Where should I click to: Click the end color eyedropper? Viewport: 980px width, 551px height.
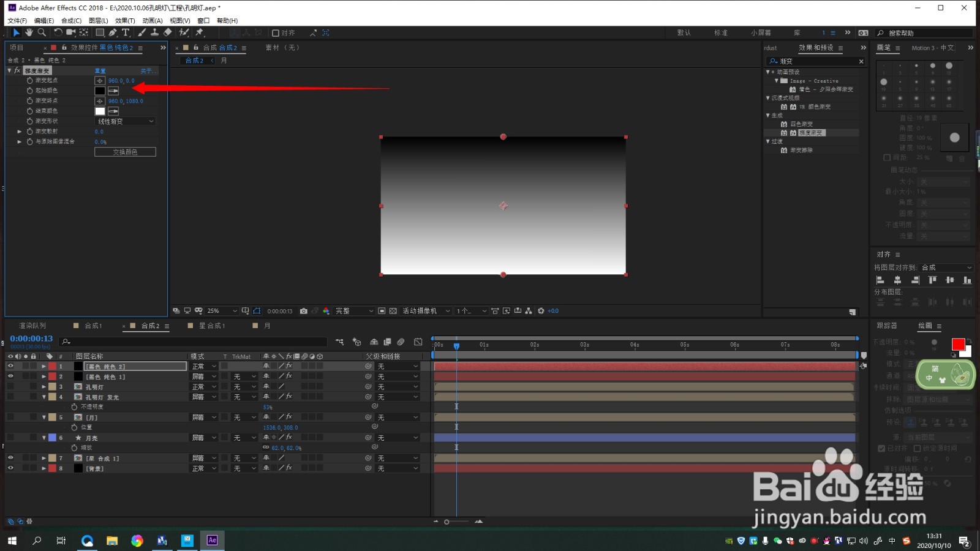(x=113, y=111)
